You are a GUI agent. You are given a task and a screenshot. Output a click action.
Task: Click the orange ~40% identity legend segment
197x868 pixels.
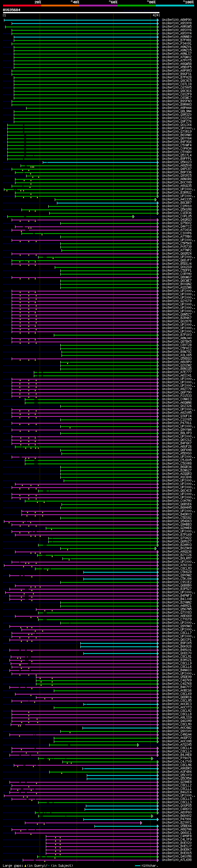point(60,6)
